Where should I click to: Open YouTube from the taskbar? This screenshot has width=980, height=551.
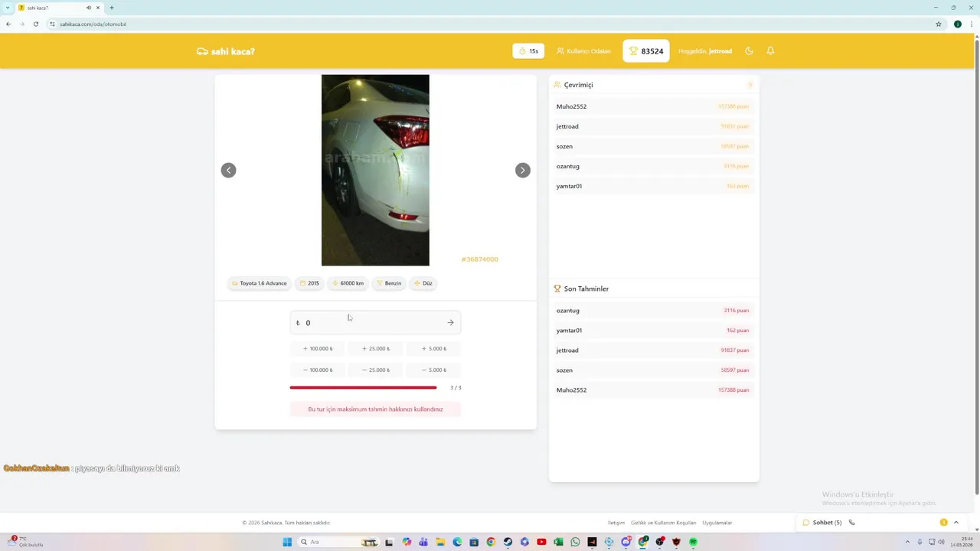point(541,542)
